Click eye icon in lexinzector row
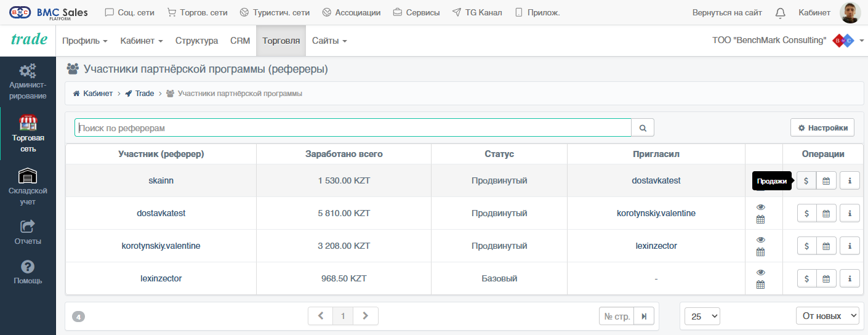The height and width of the screenshot is (335, 868). coord(760,272)
